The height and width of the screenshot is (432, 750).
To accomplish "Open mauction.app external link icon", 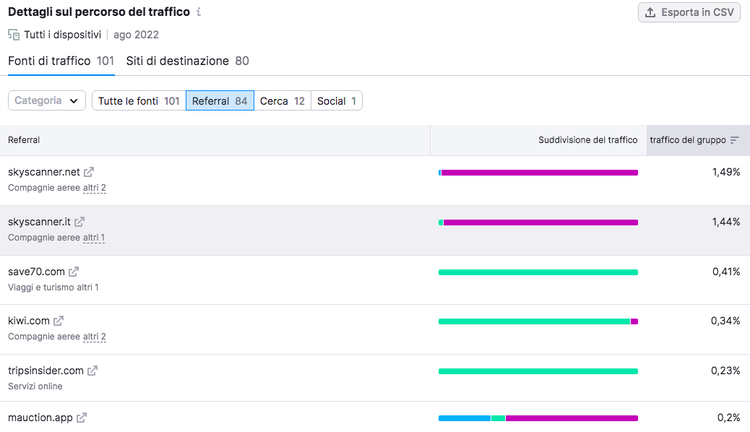I will coord(82,418).
